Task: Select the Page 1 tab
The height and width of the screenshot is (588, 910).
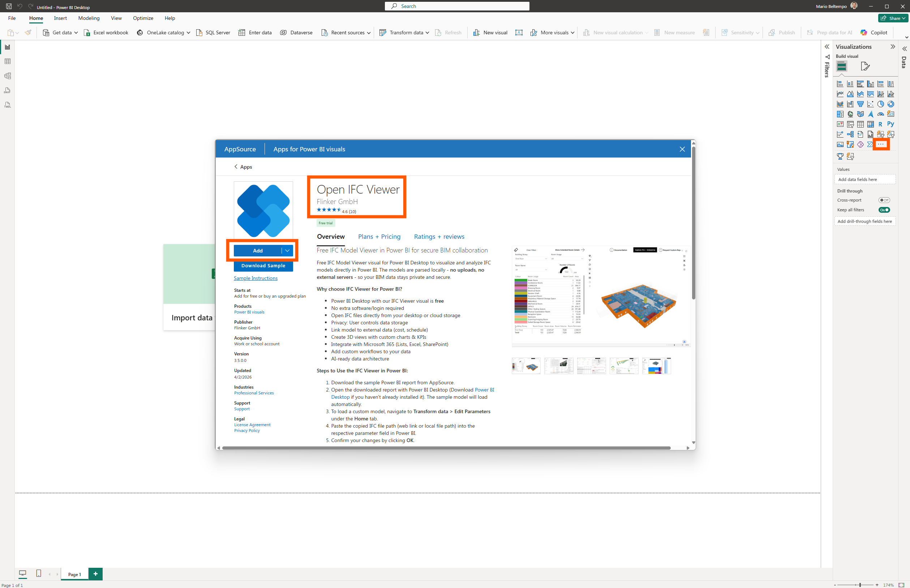Action: pos(74,574)
